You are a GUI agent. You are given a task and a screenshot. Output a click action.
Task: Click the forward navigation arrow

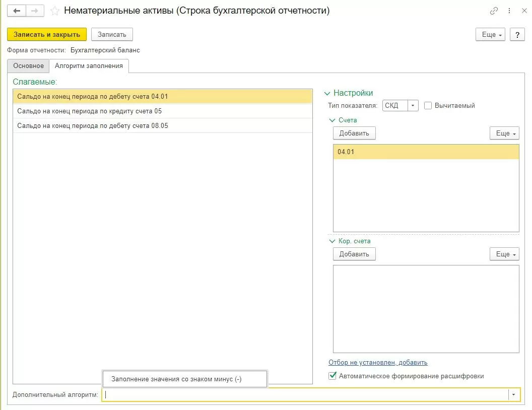pos(35,11)
